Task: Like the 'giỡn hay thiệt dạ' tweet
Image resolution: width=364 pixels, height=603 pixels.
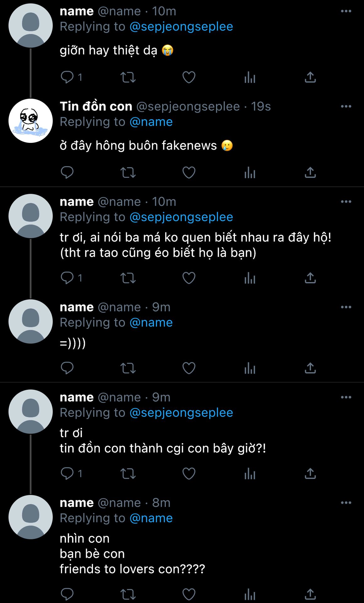Action: click(x=189, y=77)
